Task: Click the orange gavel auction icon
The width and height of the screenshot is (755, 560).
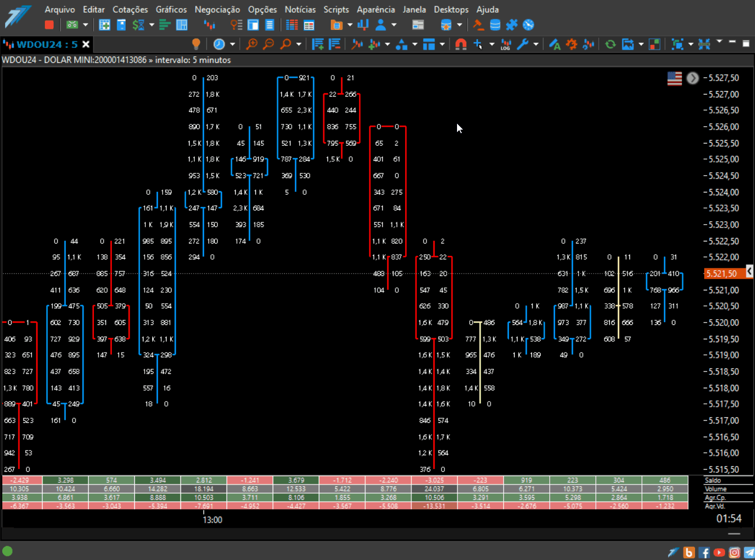Action: tap(478, 25)
